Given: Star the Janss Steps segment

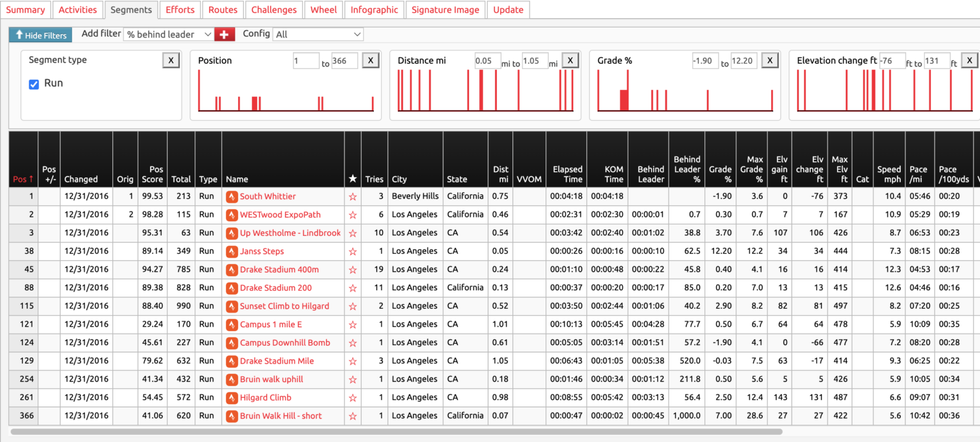Looking at the screenshot, I should tap(352, 251).
